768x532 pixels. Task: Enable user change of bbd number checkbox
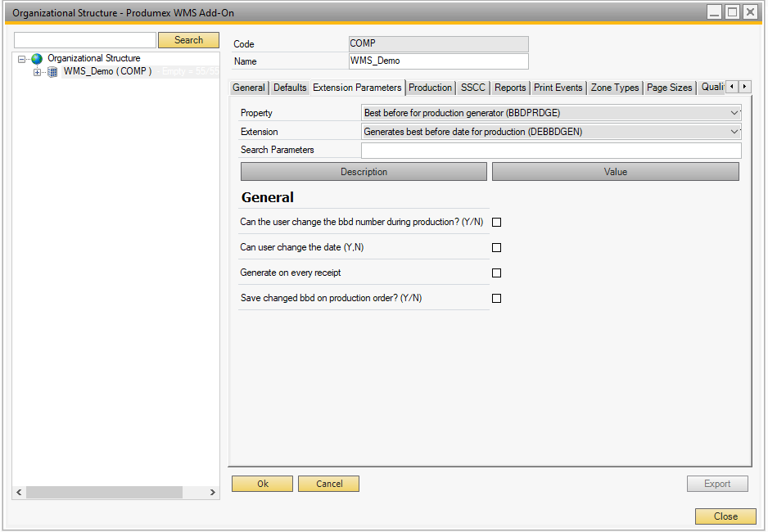(496, 223)
